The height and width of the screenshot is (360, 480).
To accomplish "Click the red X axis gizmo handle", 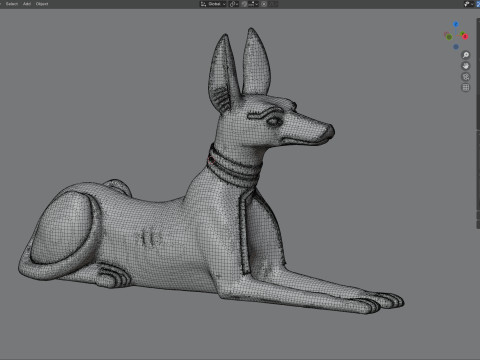I will (x=465, y=36).
